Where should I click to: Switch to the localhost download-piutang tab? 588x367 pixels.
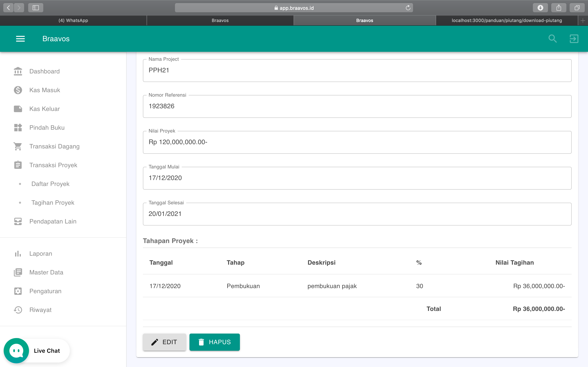[x=507, y=20]
